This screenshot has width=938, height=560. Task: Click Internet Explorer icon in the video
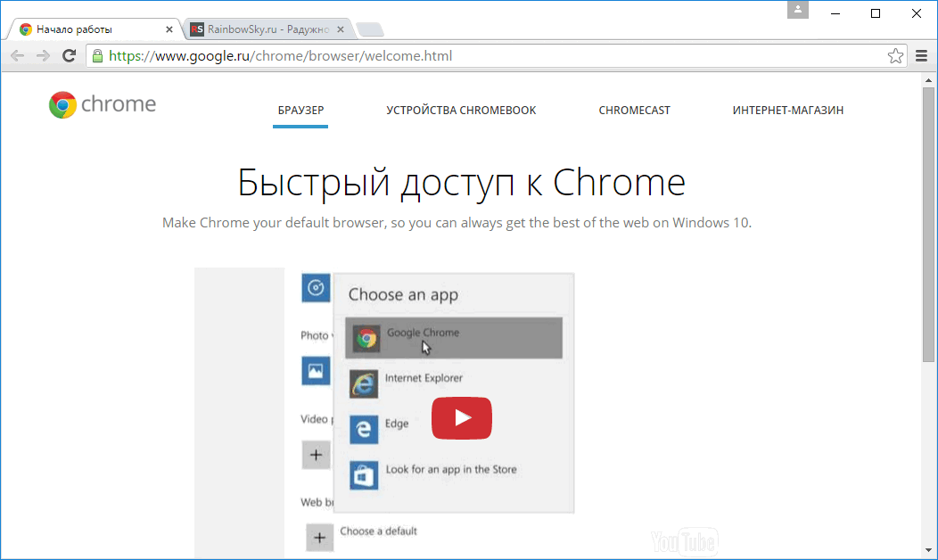point(364,384)
